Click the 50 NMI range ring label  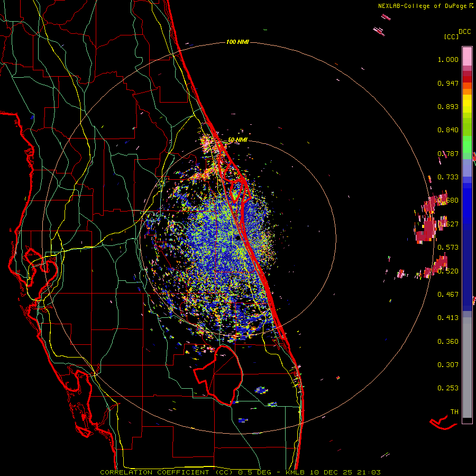click(237, 140)
